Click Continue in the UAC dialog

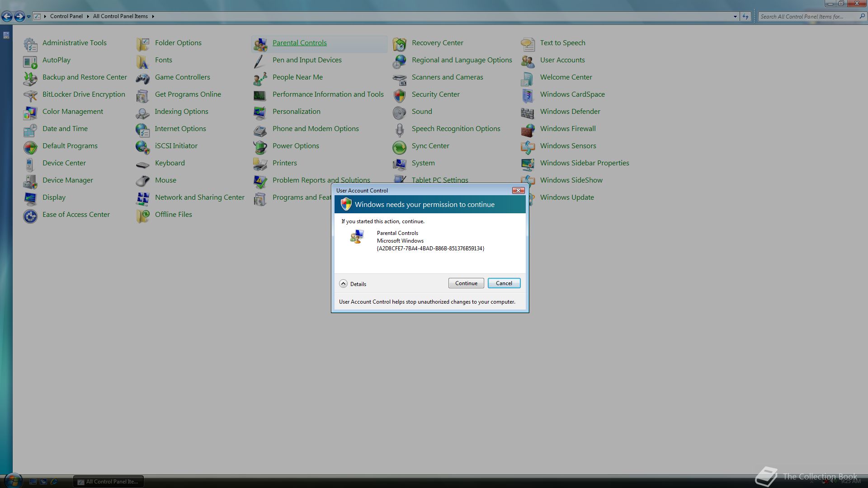coord(466,283)
